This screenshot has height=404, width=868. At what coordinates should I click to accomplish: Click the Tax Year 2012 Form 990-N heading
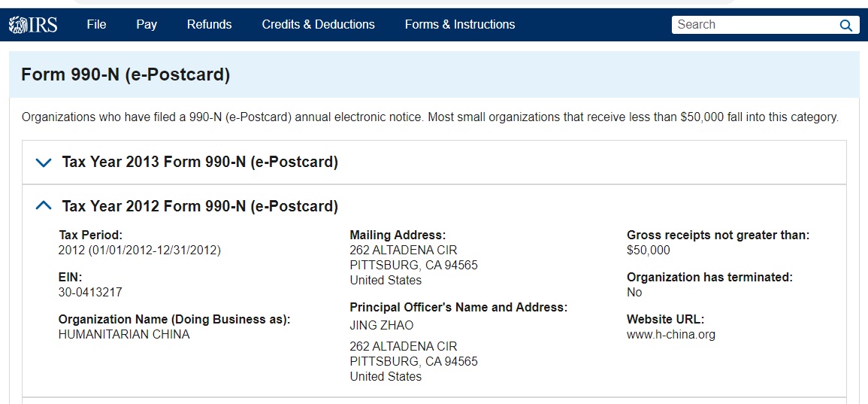200,206
